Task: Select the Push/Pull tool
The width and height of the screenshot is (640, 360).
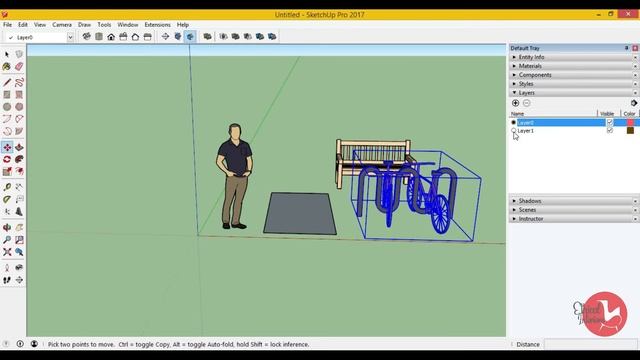Action: point(19,147)
